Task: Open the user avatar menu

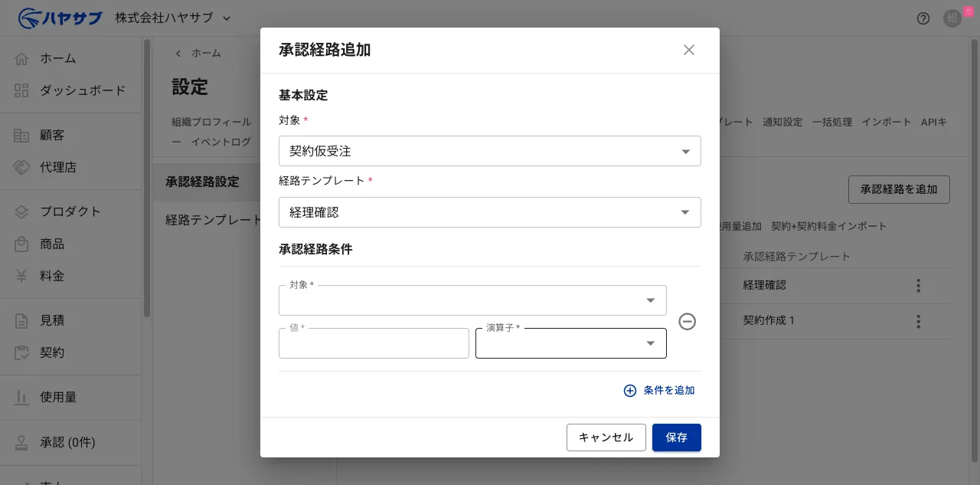Action: pyautogui.click(x=952, y=18)
